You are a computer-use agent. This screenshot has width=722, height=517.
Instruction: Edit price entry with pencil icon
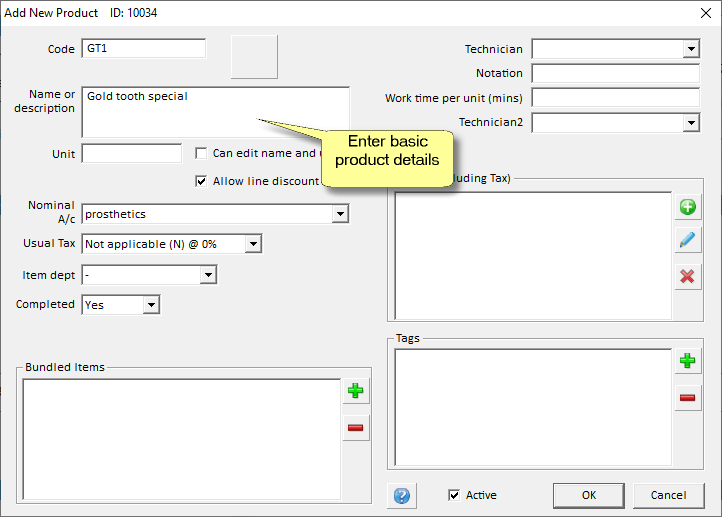(x=688, y=240)
